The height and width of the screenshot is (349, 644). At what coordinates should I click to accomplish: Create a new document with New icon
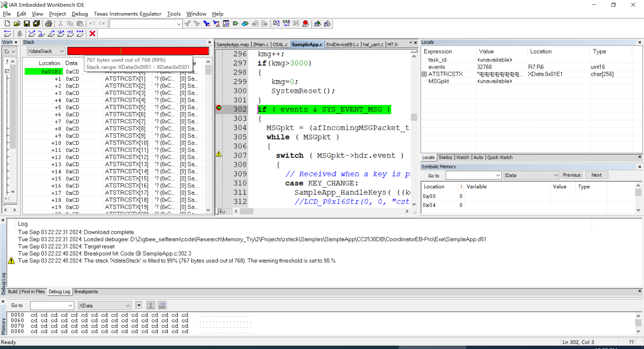coord(7,23)
